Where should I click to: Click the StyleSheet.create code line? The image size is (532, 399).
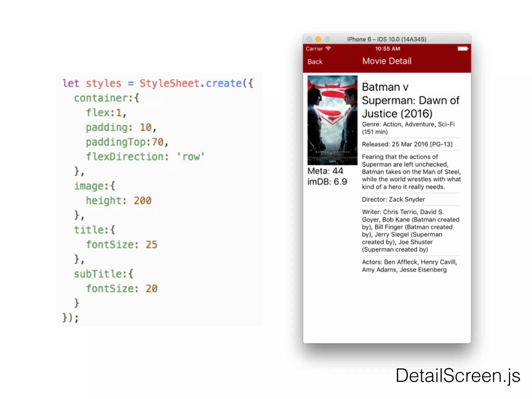(x=158, y=83)
